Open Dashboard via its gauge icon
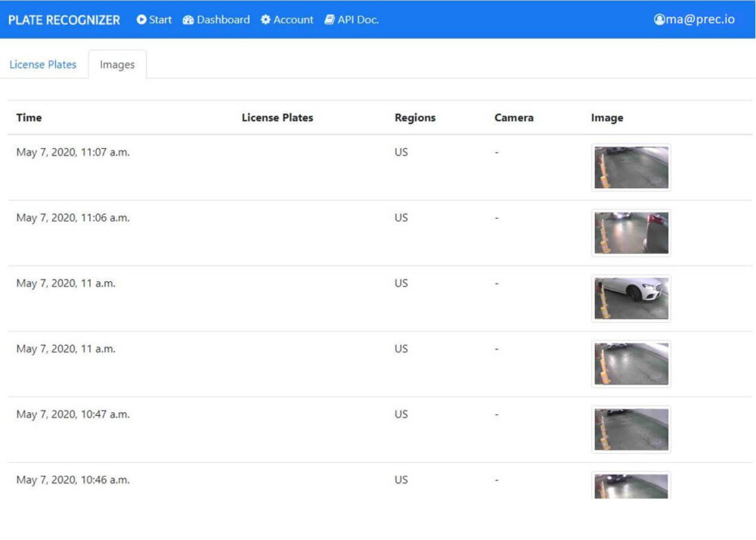The image size is (756, 540). (188, 20)
